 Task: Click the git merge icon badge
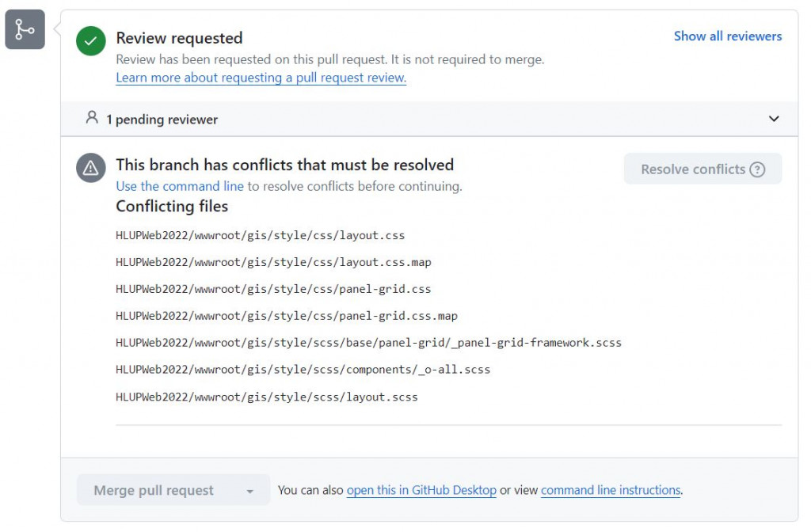[25, 30]
